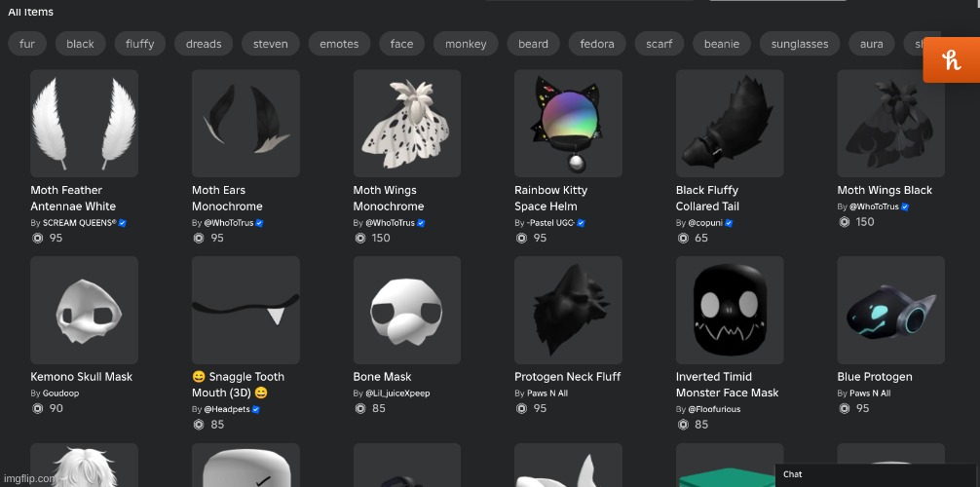The image size is (980, 487).
Task: Click verified badge beside @Headpets
Action: 255,409
